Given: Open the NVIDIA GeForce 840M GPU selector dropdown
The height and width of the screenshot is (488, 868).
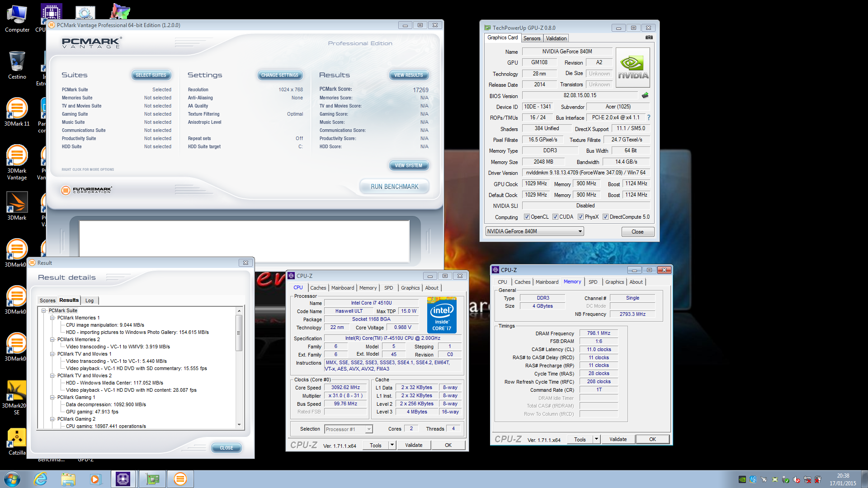Looking at the screenshot, I should click(534, 231).
